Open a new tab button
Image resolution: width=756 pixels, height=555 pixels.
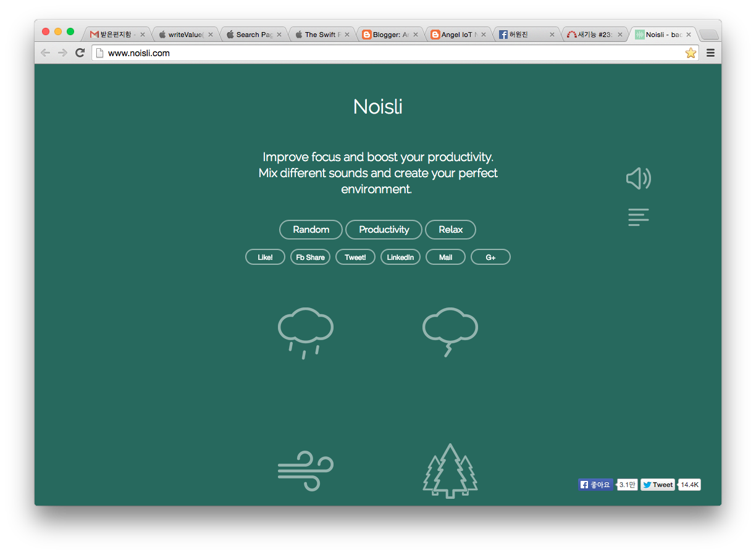coord(708,35)
